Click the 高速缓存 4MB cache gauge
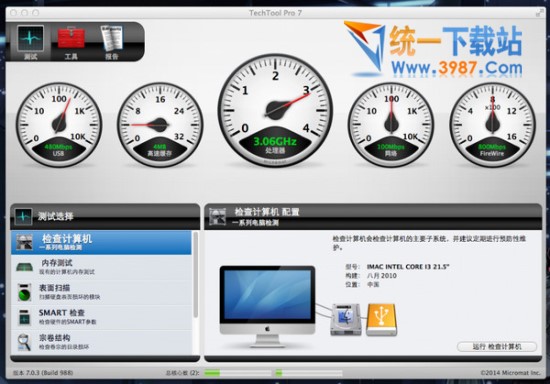550x384 pixels. (x=160, y=124)
